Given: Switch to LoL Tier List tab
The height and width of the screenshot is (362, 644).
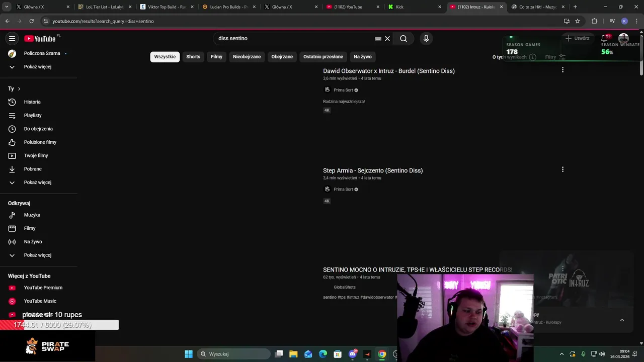Looking at the screenshot, I should point(105,7).
